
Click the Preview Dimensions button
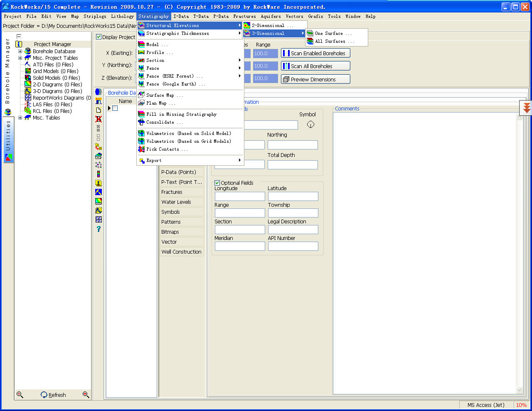tap(315, 79)
